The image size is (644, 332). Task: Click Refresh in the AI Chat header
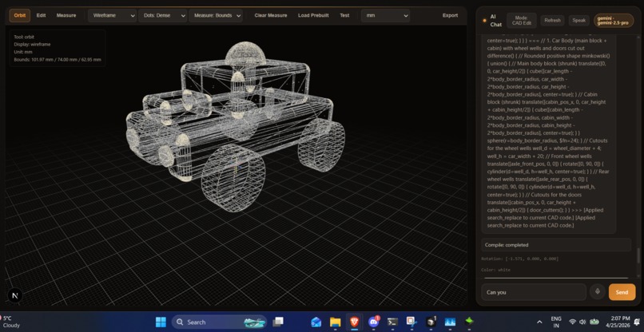[x=552, y=20]
